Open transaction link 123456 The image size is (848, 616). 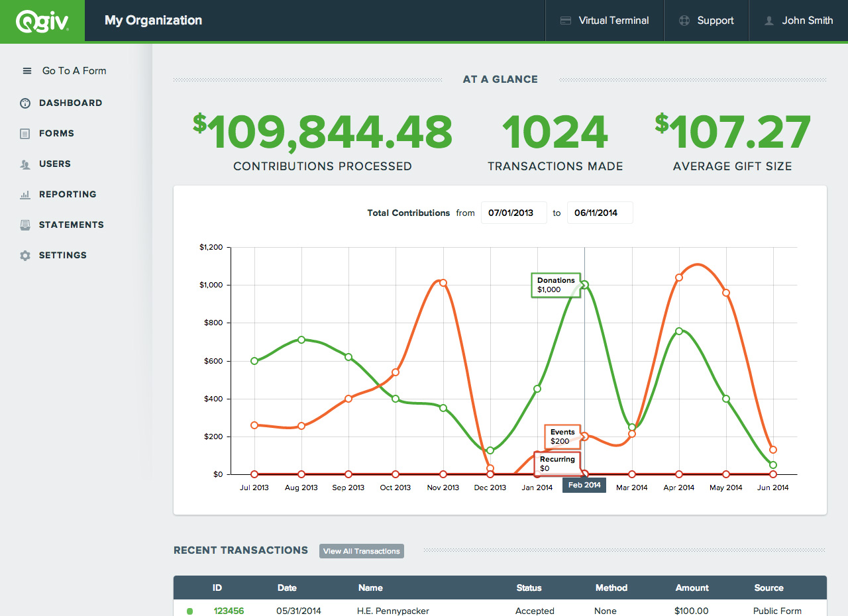click(x=229, y=611)
